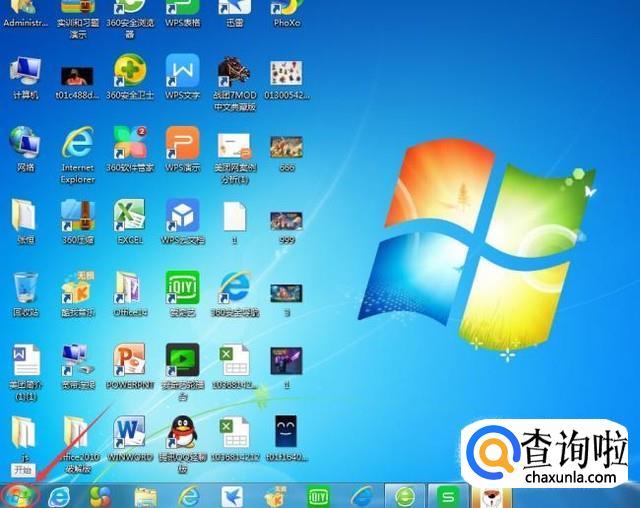Select the 01300542 image thumbnail
640x508 pixels.
coord(287,80)
